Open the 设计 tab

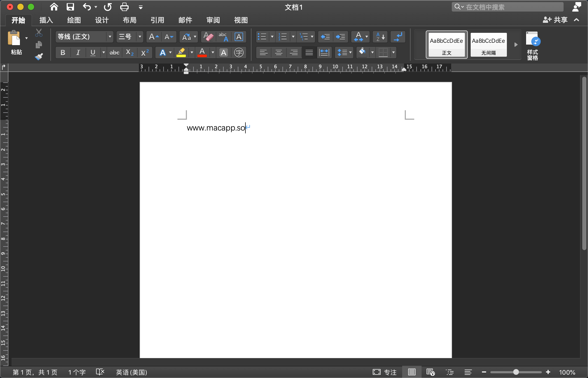(102, 20)
